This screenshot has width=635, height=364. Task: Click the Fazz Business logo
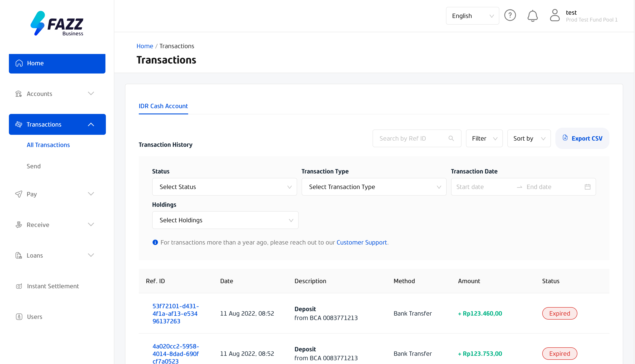[x=57, y=24]
